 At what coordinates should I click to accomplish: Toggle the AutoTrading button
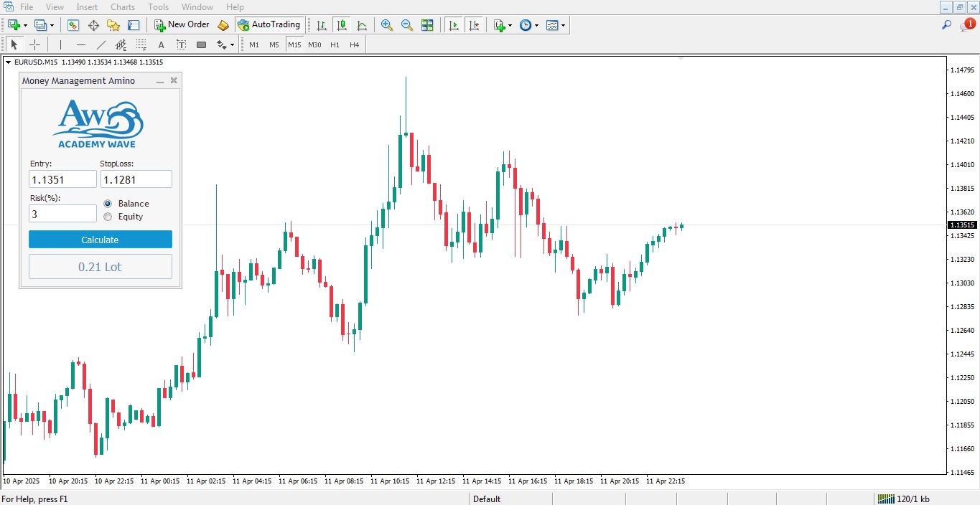click(269, 25)
